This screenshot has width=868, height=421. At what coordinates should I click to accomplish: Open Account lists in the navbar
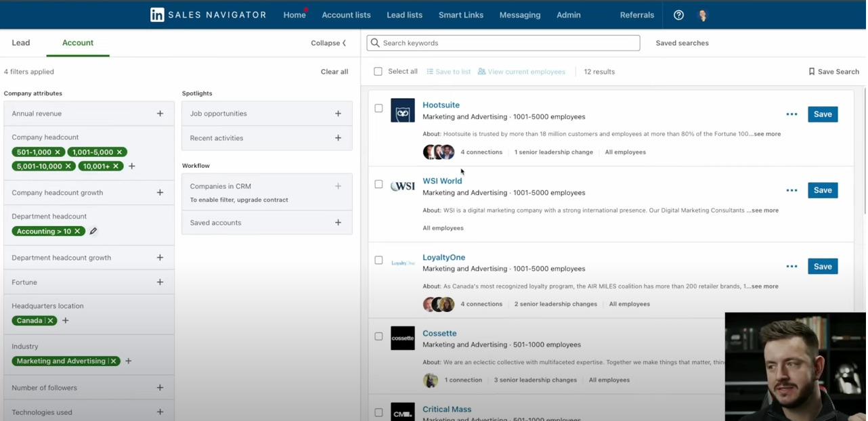346,15
